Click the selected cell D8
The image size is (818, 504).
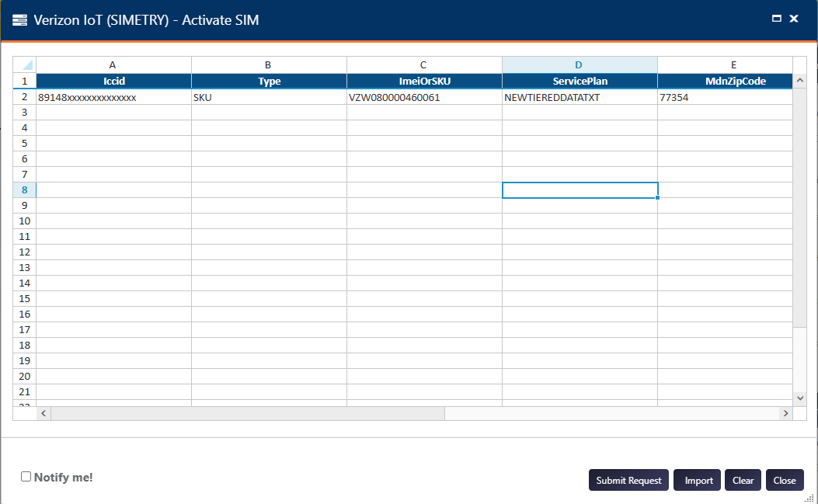click(x=580, y=190)
